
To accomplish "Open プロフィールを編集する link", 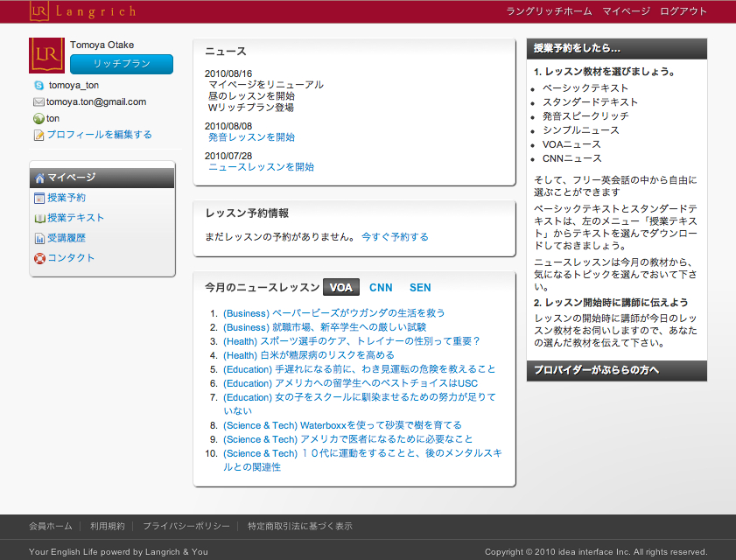I will (x=100, y=135).
